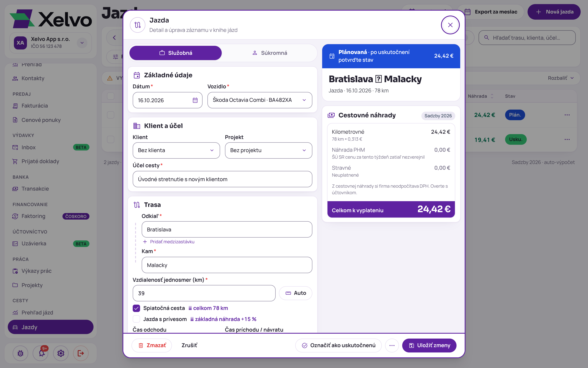This screenshot has width=588, height=368.
Task: Open the settings gear in sidebar footer
Action: (x=61, y=353)
